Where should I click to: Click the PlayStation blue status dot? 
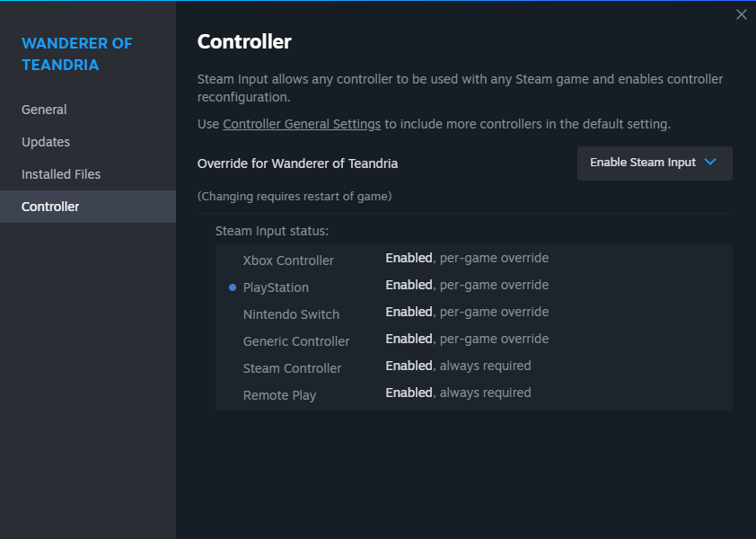(233, 287)
